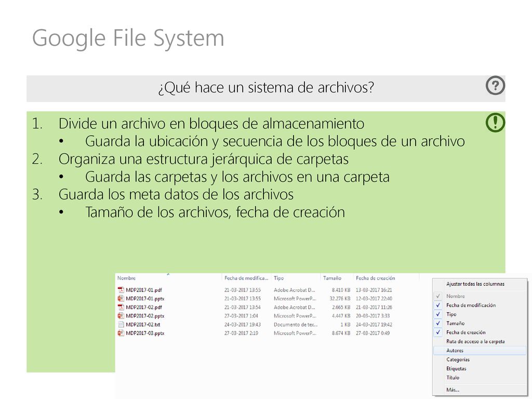Select file name MDP2017-03.pptx
The image size is (532, 399).
point(145,333)
